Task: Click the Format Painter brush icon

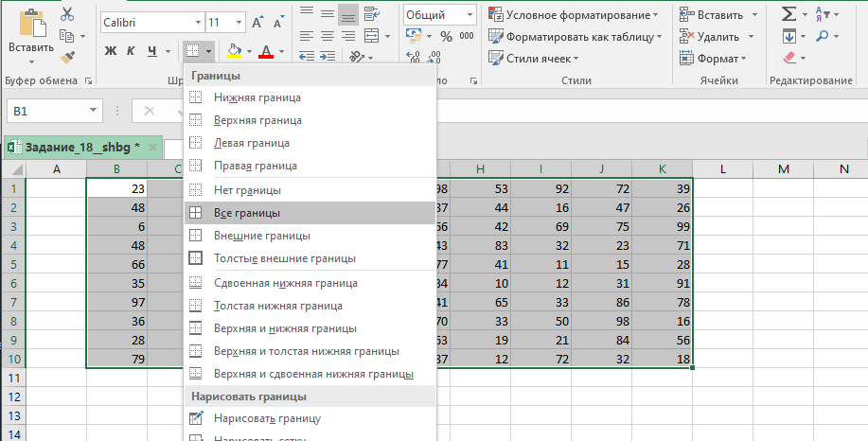Action: click(66, 57)
